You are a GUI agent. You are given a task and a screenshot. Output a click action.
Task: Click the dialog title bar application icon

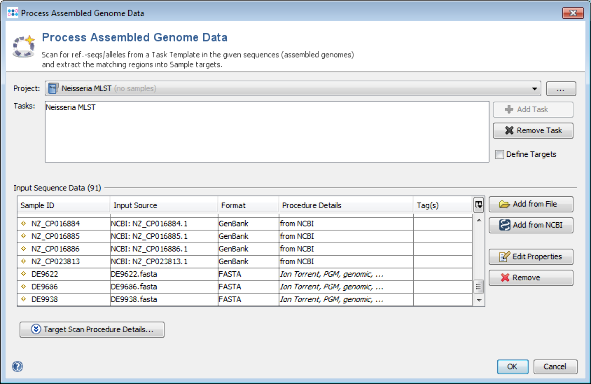click(12, 13)
